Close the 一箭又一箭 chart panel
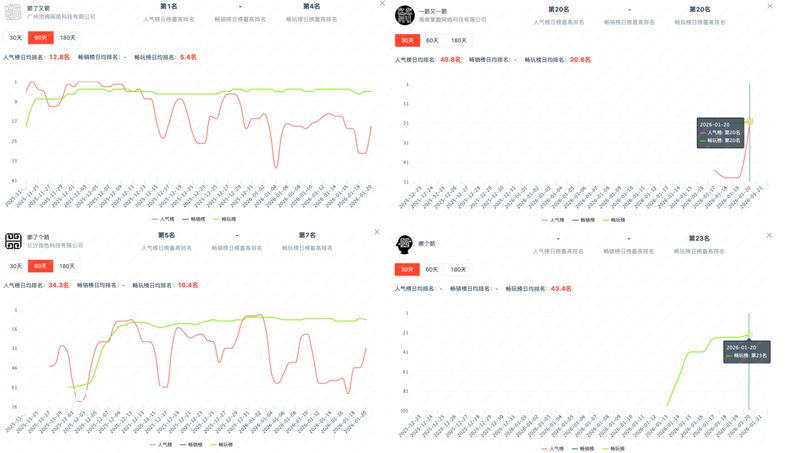 pos(770,7)
